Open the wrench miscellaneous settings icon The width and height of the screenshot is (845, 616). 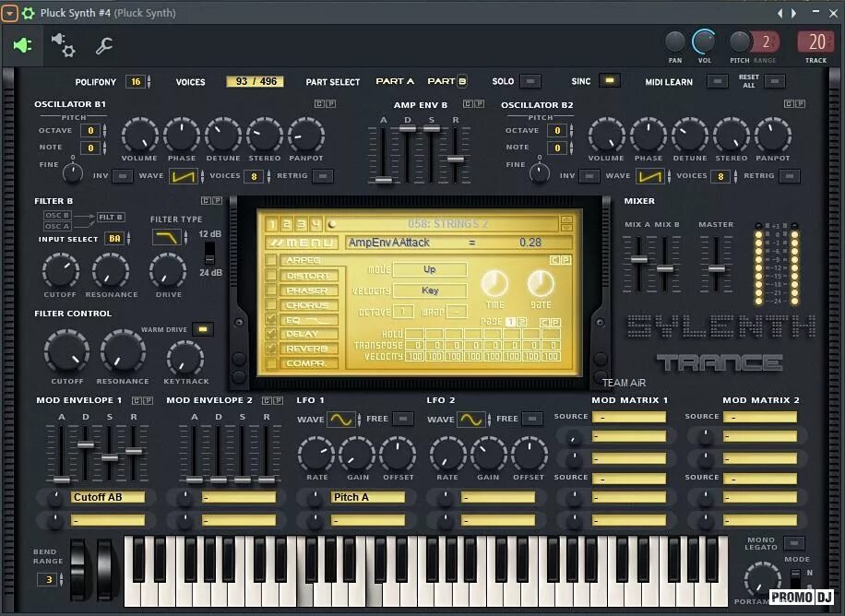[x=104, y=46]
